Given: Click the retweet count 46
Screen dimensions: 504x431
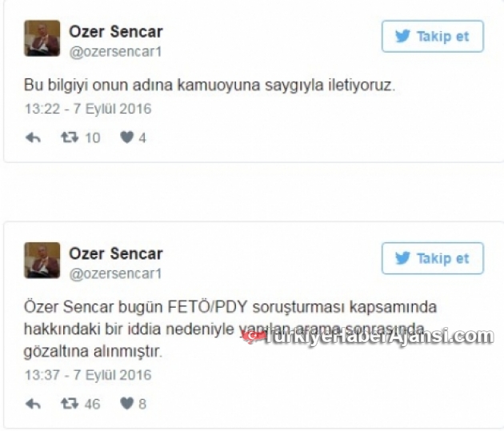Looking at the screenshot, I should pyautogui.click(x=93, y=404).
